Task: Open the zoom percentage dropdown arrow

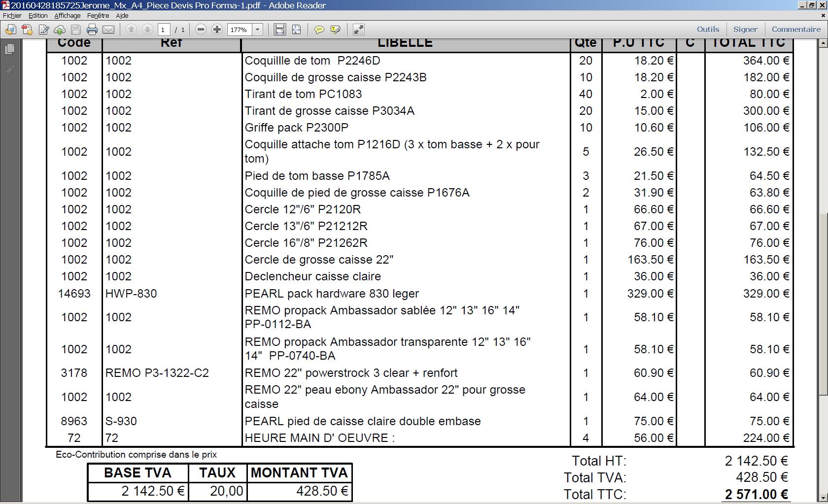Action: 257,30
